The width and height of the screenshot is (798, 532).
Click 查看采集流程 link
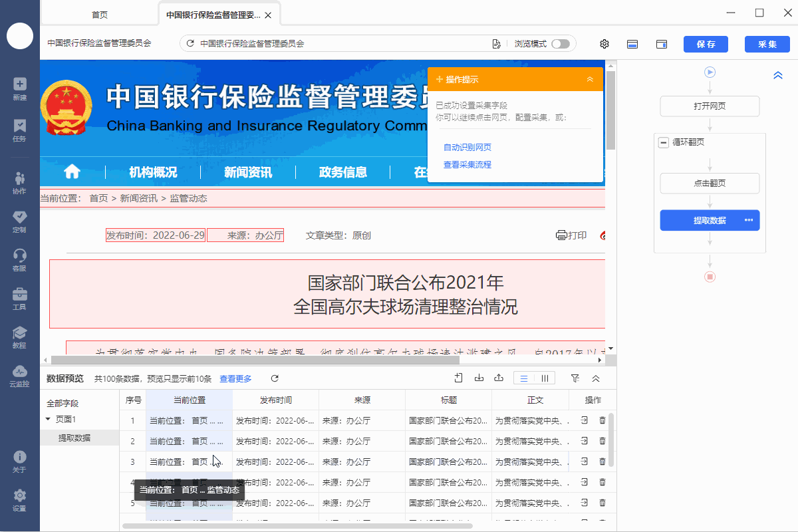(x=467, y=164)
